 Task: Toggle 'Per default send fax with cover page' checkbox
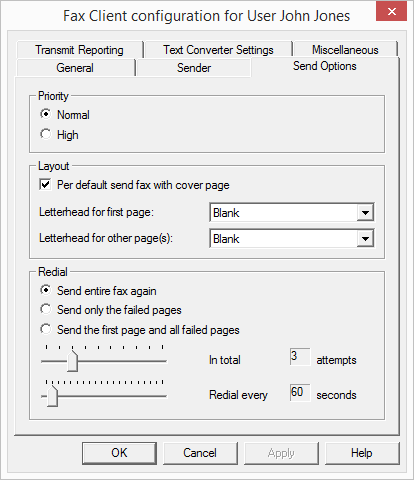click(x=45, y=184)
